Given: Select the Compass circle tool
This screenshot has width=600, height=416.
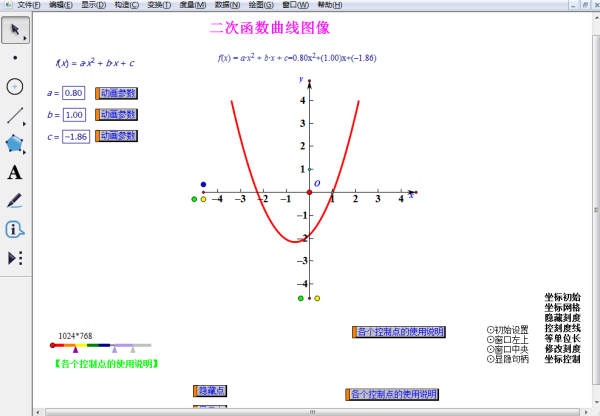Looking at the screenshot, I should point(15,86).
